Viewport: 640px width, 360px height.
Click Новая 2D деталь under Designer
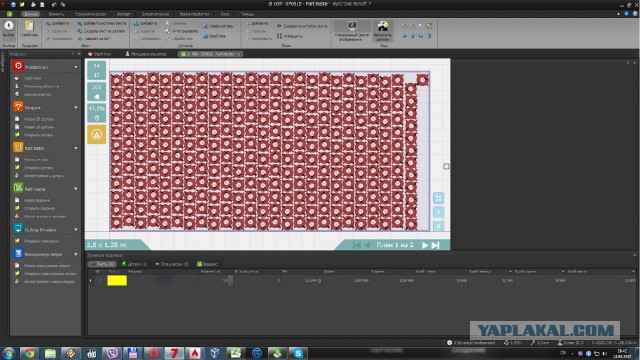pos(38,119)
